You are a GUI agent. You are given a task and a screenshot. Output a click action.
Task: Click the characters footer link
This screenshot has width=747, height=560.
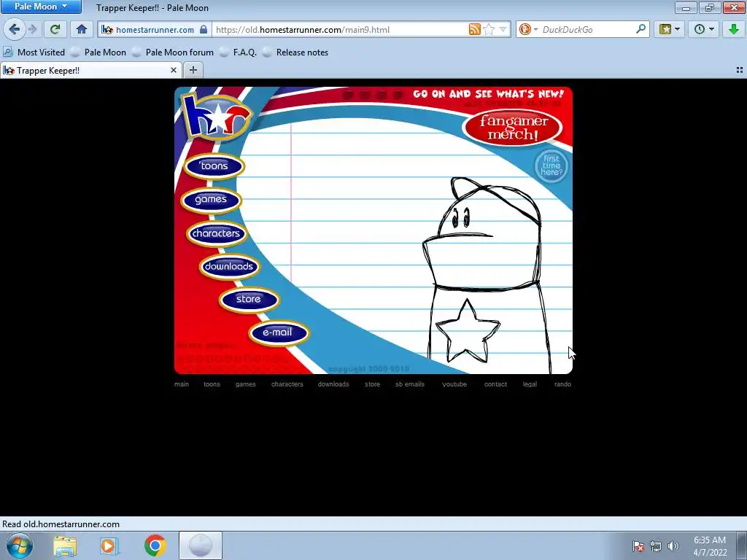point(287,384)
